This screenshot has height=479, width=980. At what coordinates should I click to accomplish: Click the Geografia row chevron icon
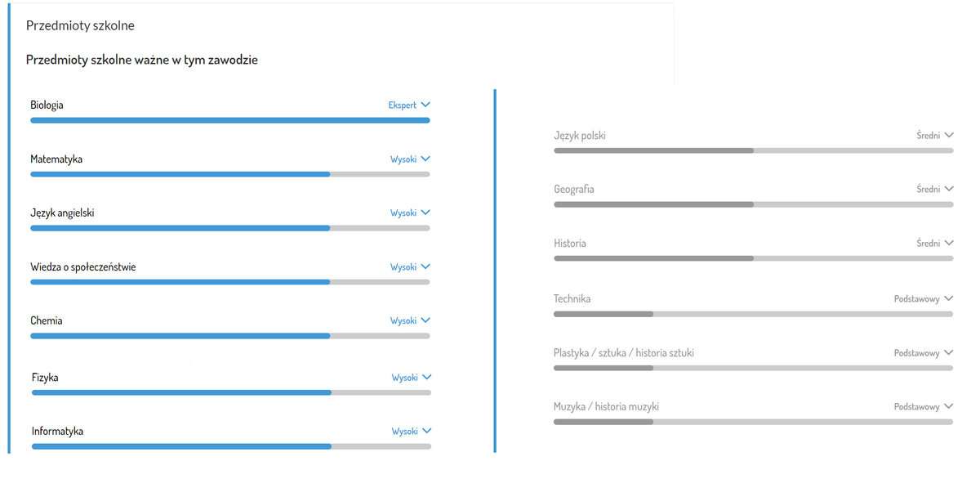click(948, 190)
